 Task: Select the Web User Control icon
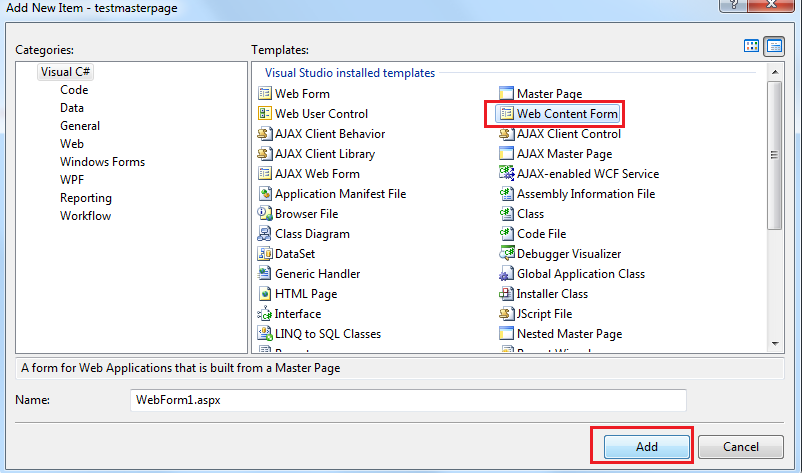(265, 113)
